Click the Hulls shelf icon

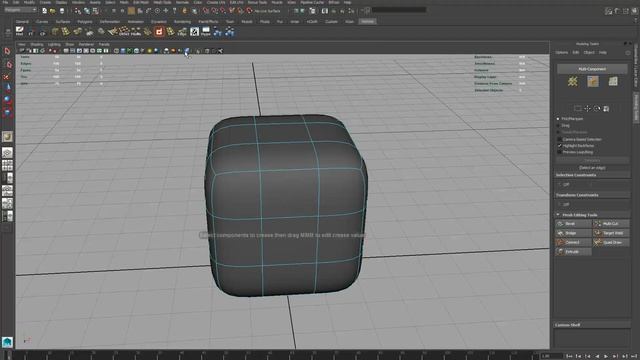pos(136,31)
